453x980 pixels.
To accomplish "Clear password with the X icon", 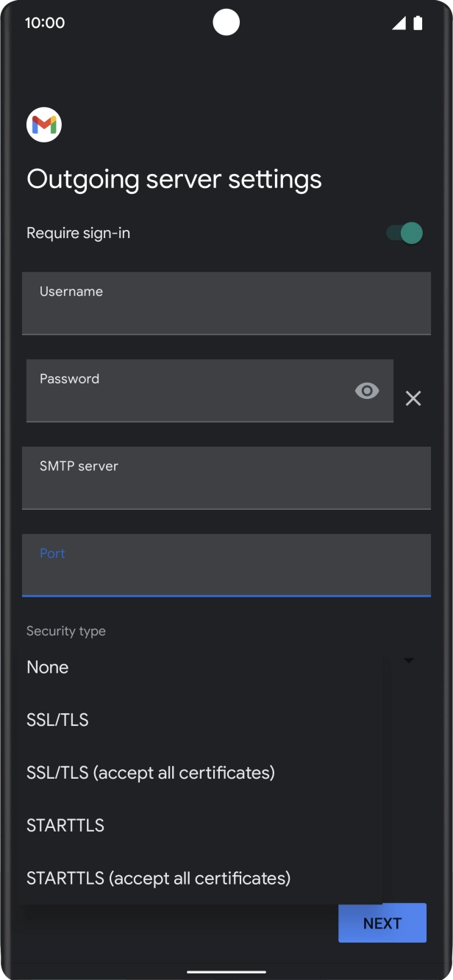I will pyautogui.click(x=413, y=398).
